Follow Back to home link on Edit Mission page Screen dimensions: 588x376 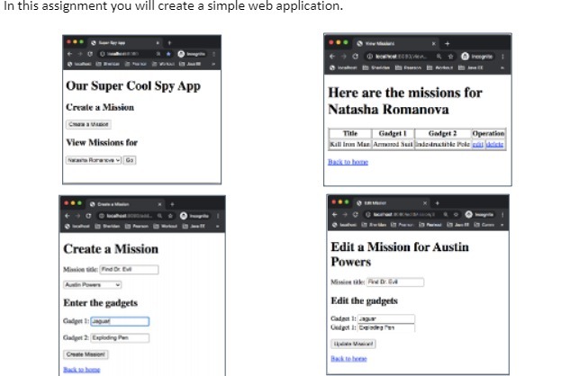click(348, 358)
